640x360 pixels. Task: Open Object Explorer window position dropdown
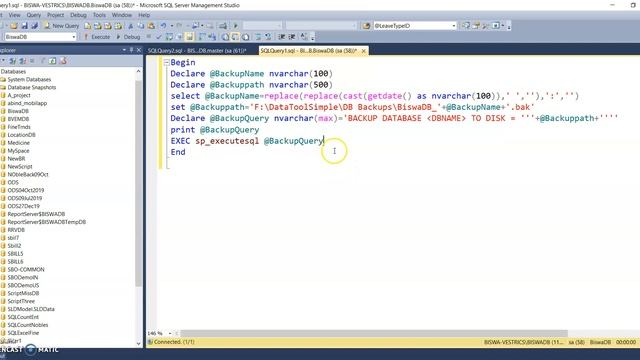(124, 50)
